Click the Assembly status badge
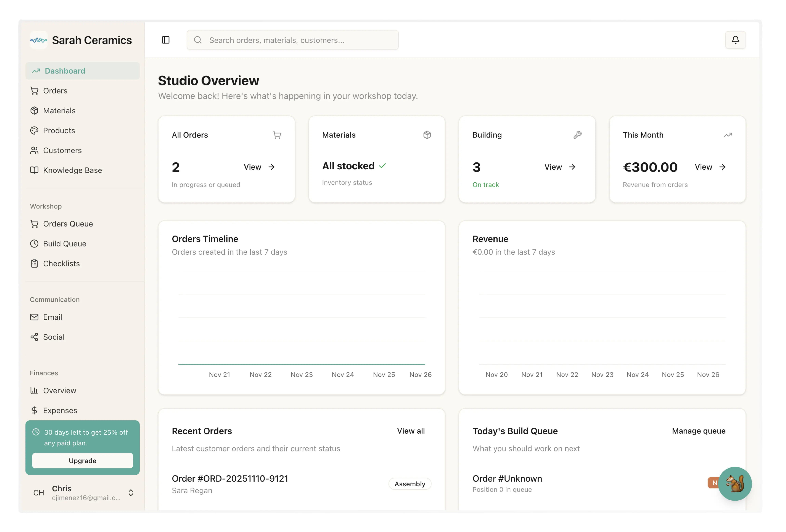Screen dimensions: 786x532 pyautogui.click(x=409, y=484)
